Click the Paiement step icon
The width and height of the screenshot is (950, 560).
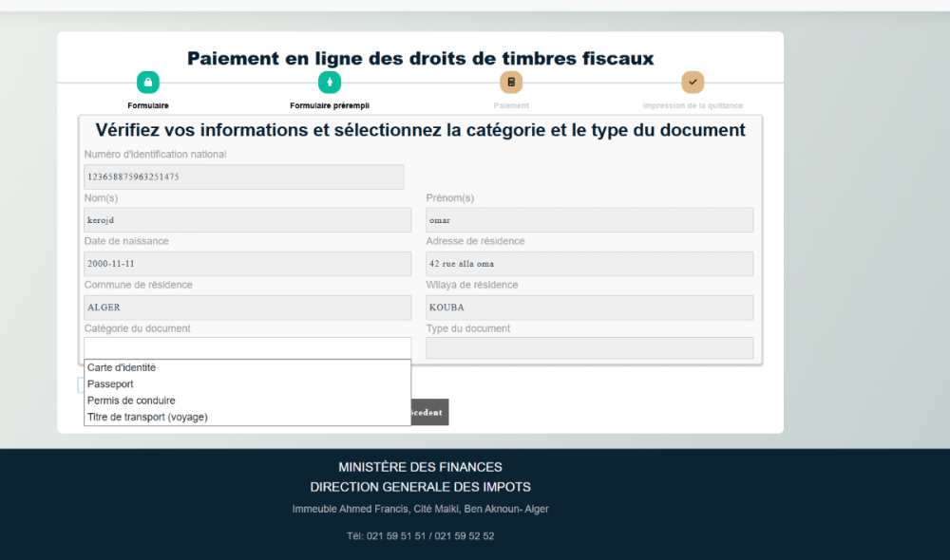coord(511,83)
